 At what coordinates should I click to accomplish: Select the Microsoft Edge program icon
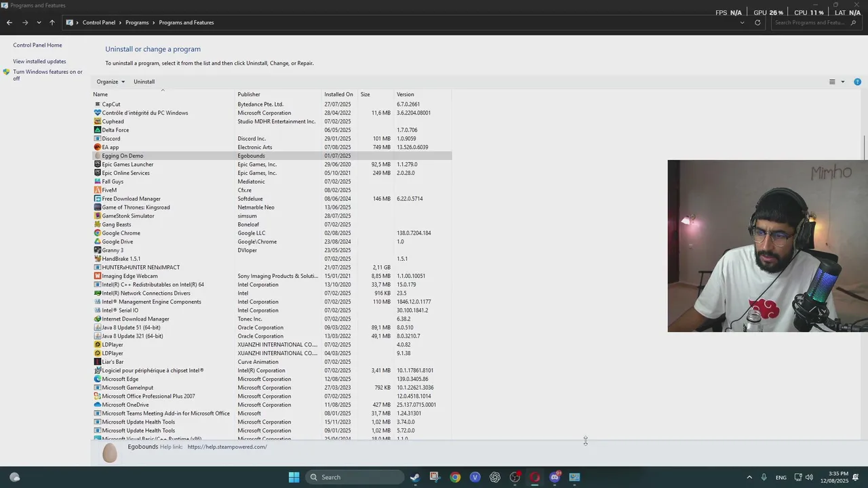pos(97,379)
